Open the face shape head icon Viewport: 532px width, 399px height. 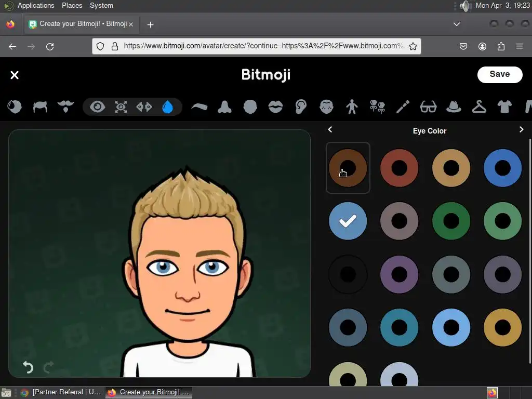click(250, 107)
